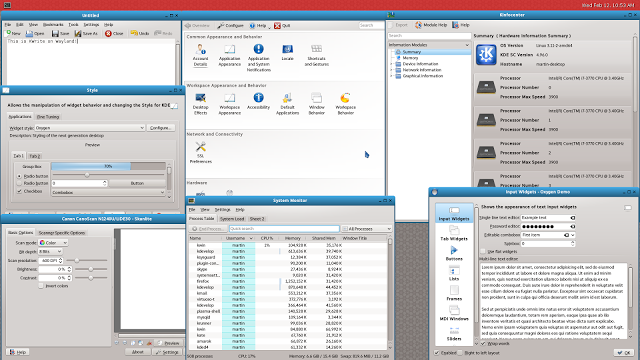Viewport: 640px width, 360px height.
Task: Open Accessibility settings icon
Action: click(258, 101)
